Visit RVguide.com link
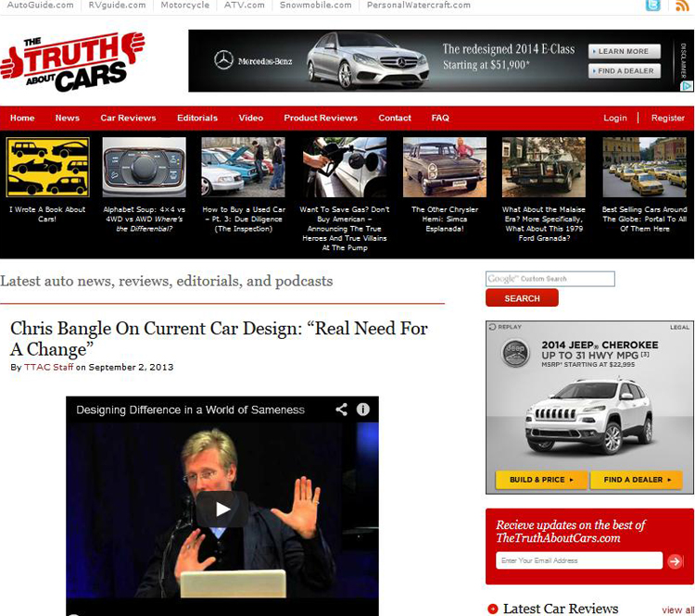Screen dimensions: 695x616 117,6
